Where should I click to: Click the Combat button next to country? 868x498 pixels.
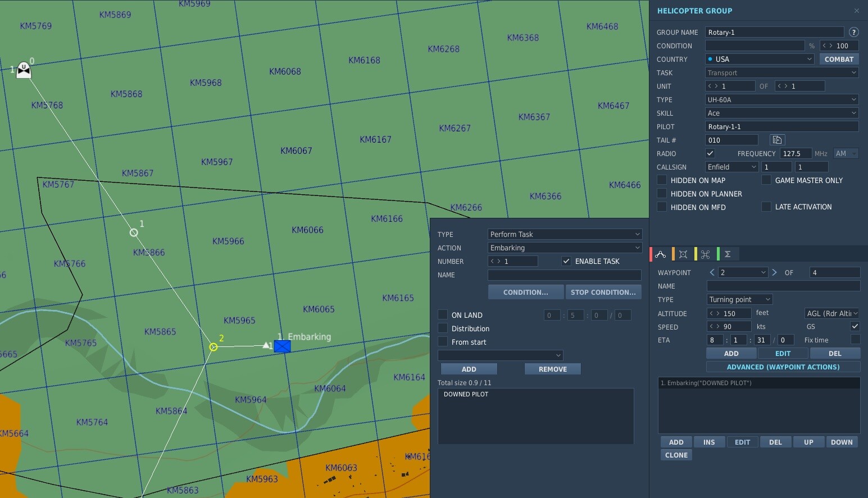[x=839, y=59]
